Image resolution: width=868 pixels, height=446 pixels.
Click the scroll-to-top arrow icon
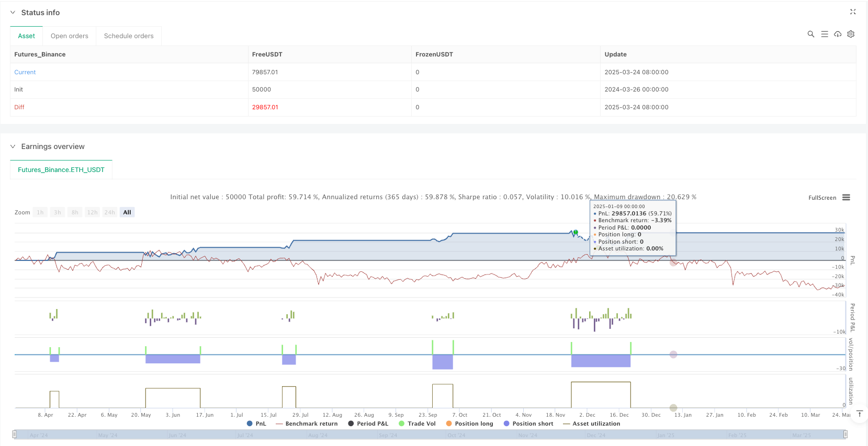(x=859, y=414)
